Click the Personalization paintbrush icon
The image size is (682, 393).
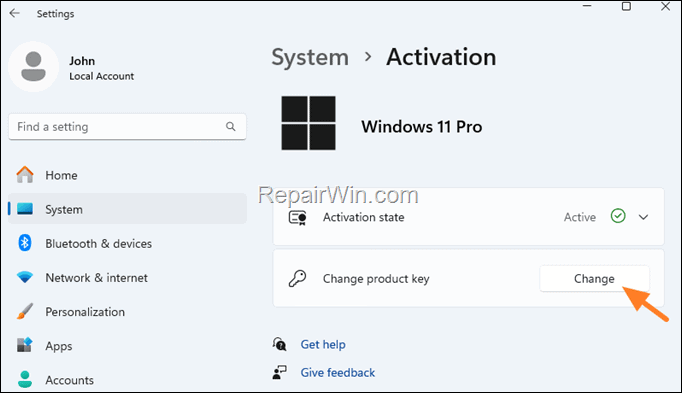25,311
